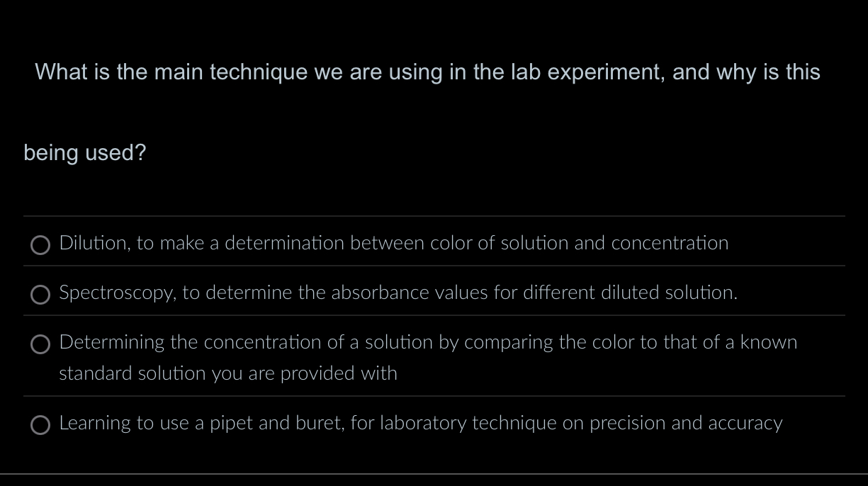Select the Dilution answer radio button
Viewport: 868px width, 486px height.
pos(40,245)
